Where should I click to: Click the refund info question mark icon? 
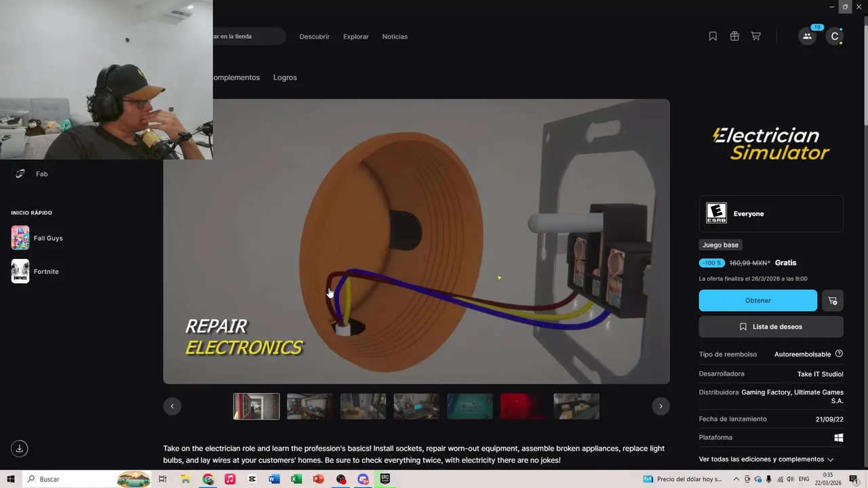[839, 354]
